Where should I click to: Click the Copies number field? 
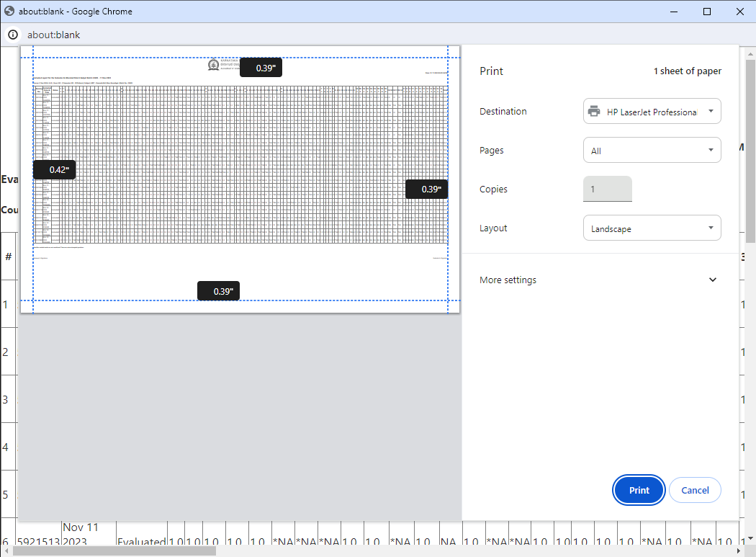(x=607, y=190)
